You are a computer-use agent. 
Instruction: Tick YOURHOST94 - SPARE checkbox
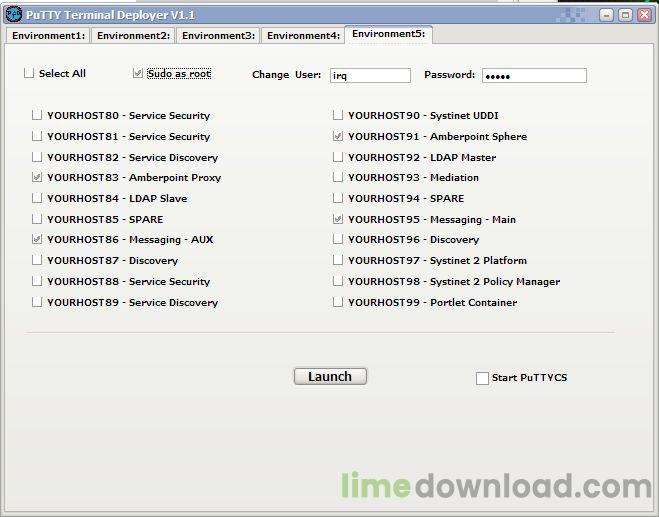(338, 198)
